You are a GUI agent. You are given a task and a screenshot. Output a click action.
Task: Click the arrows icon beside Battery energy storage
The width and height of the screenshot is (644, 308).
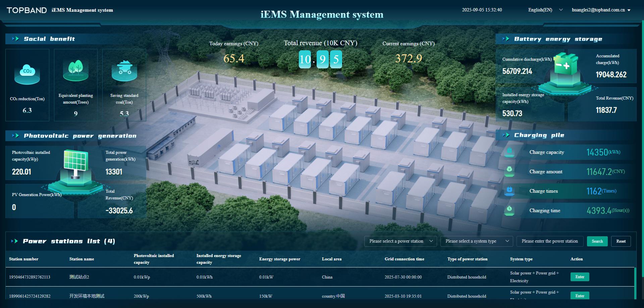point(506,39)
